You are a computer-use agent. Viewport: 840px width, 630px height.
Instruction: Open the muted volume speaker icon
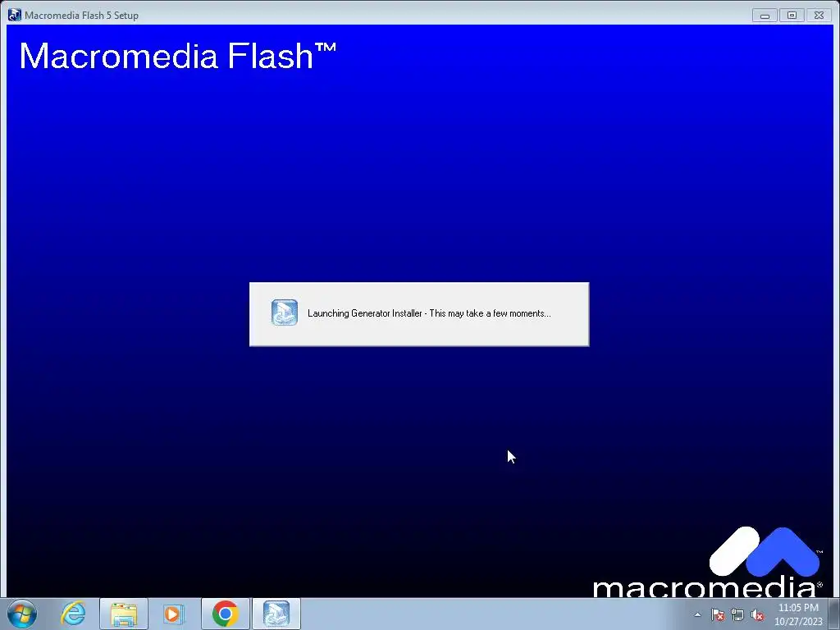point(757,614)
